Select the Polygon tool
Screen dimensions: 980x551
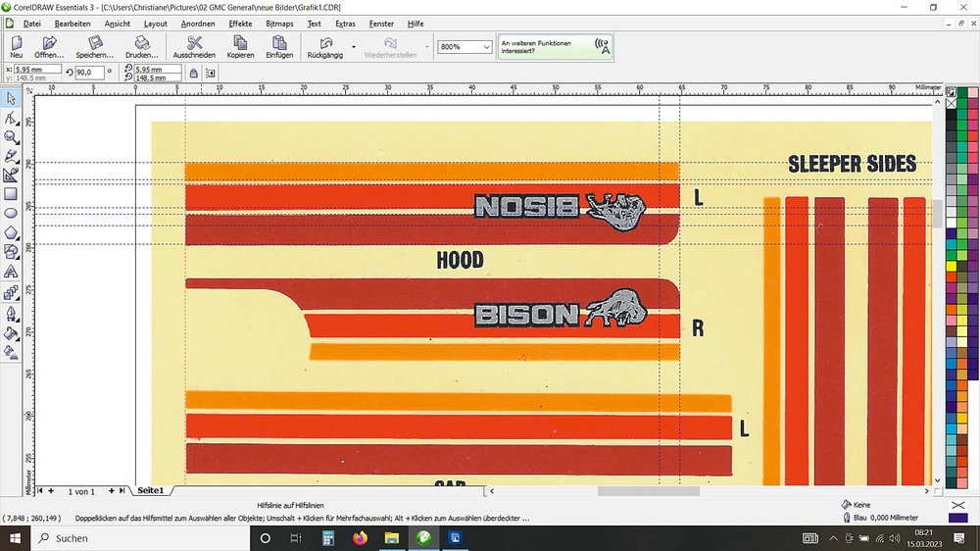tap(11, 232)
